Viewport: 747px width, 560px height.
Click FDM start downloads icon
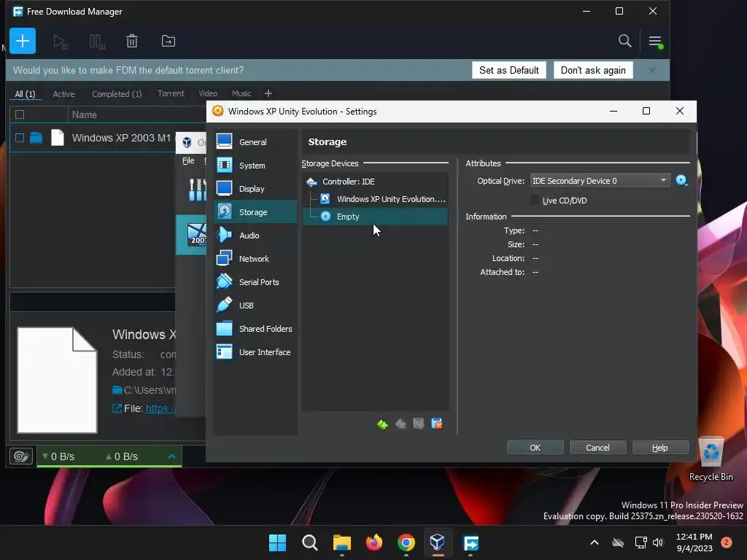point(61,42)
